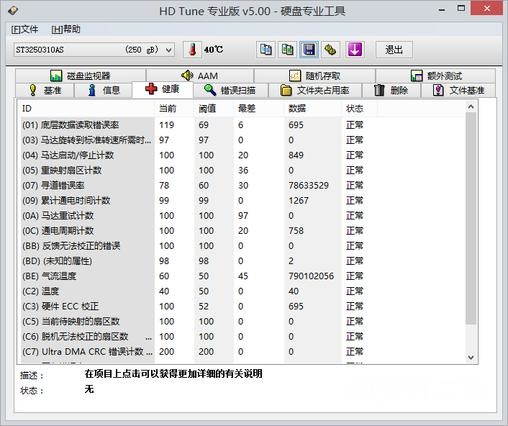This screenshot has width=508, height=426.
Task: Open the 磁盘监视器 tab
Action: click(x=80, y=76)
